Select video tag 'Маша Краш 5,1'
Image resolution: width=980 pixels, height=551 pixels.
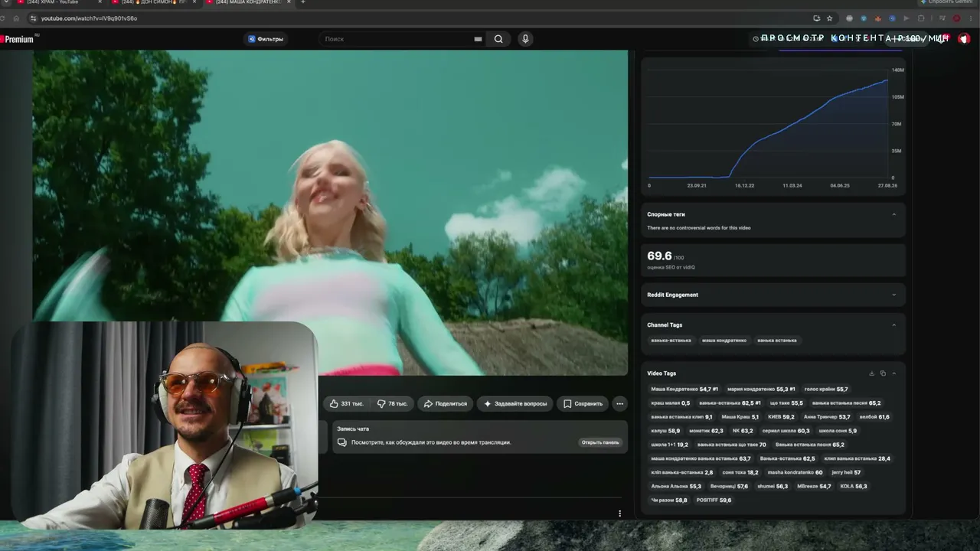740,417
